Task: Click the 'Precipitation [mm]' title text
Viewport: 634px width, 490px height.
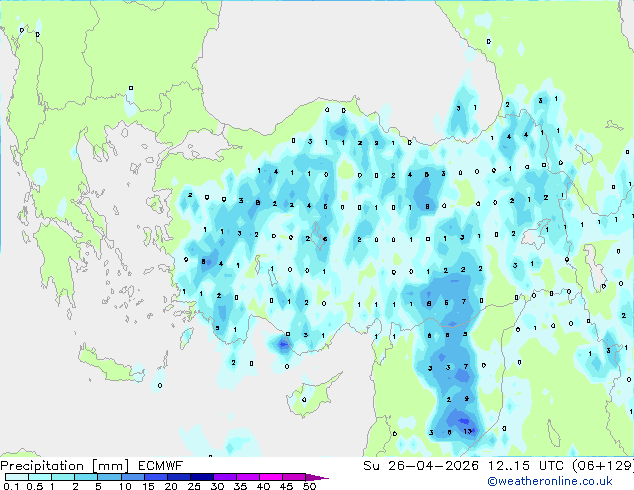Action: click(x=65, y=466)
